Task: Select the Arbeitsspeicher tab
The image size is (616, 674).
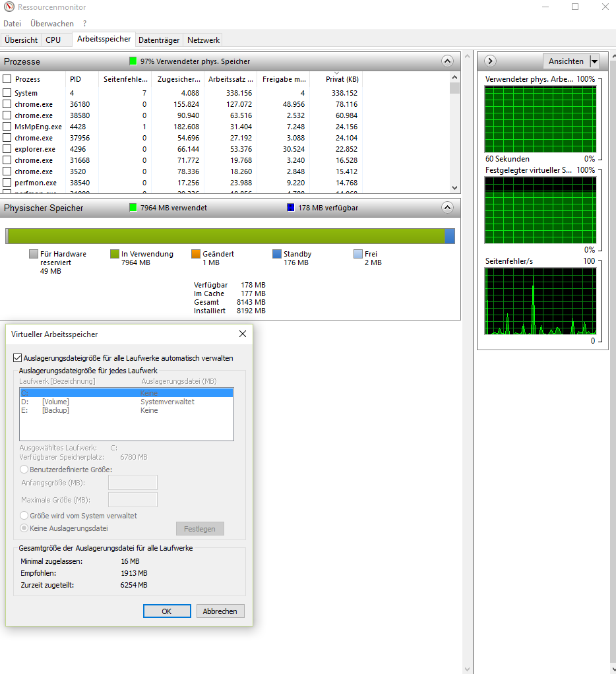Action: [104, 39]
